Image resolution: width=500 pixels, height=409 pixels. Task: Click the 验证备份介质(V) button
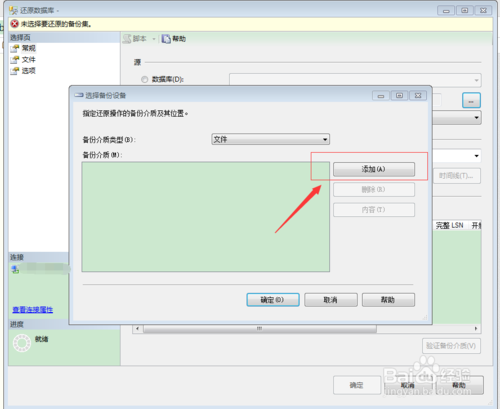coord(451,346)
